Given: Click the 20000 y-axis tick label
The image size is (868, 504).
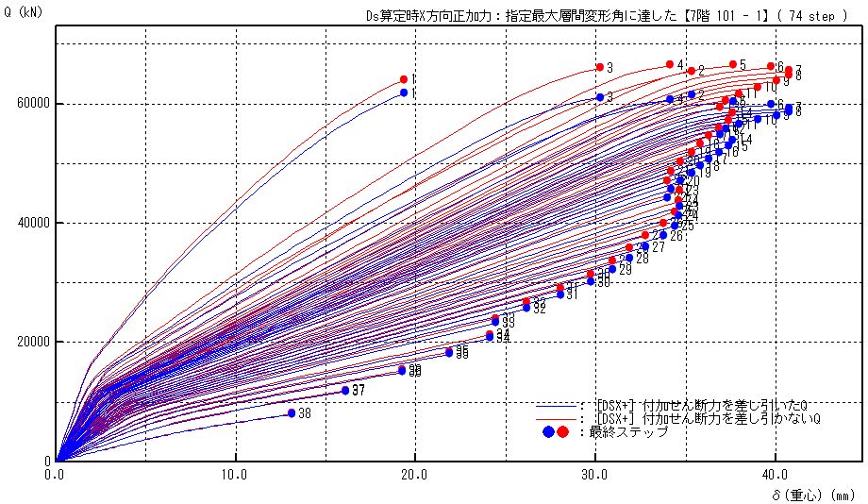Looking at the screenshot, I should click(33, 342).
